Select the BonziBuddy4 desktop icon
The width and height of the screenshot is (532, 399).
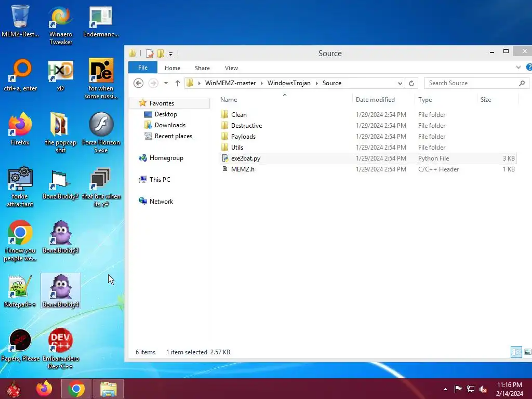tap(61, 291)
